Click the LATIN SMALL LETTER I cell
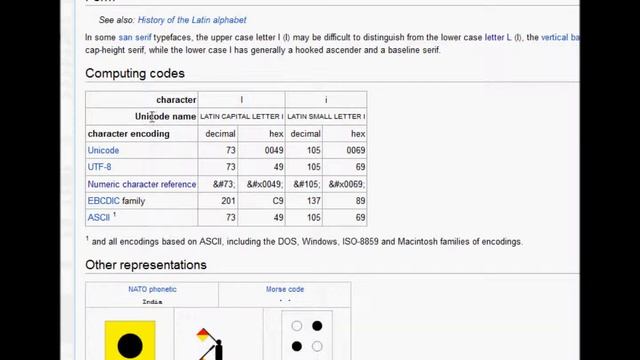Viewport: 640px width, 360px height. tap(326, 116)
